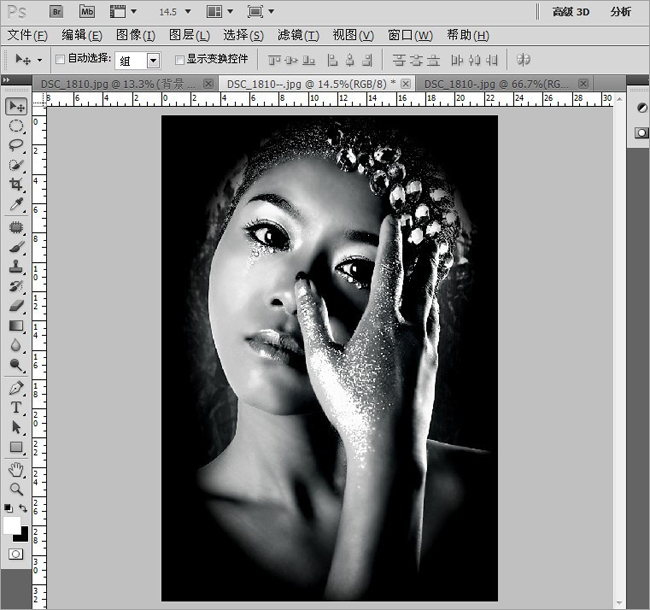Toggle Quick Mask mode in toolbox
The height and width of the screenshot is (610, 650).
16,554
